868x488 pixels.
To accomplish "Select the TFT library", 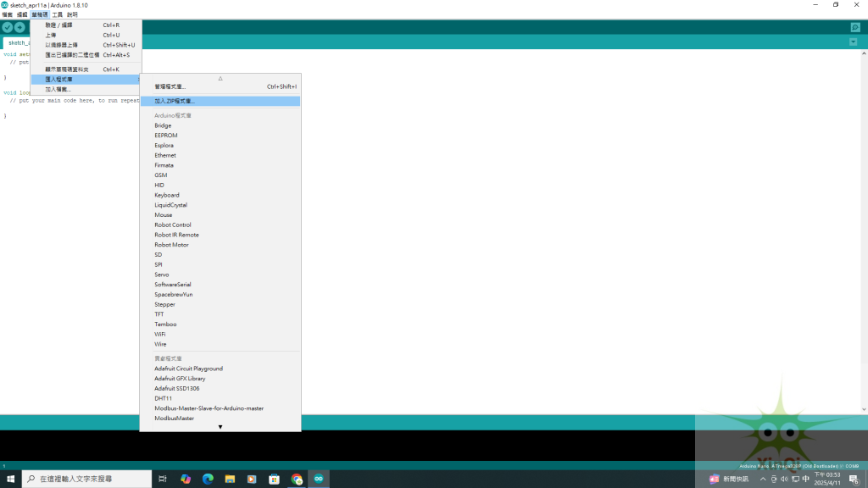I will coord(220,315).
